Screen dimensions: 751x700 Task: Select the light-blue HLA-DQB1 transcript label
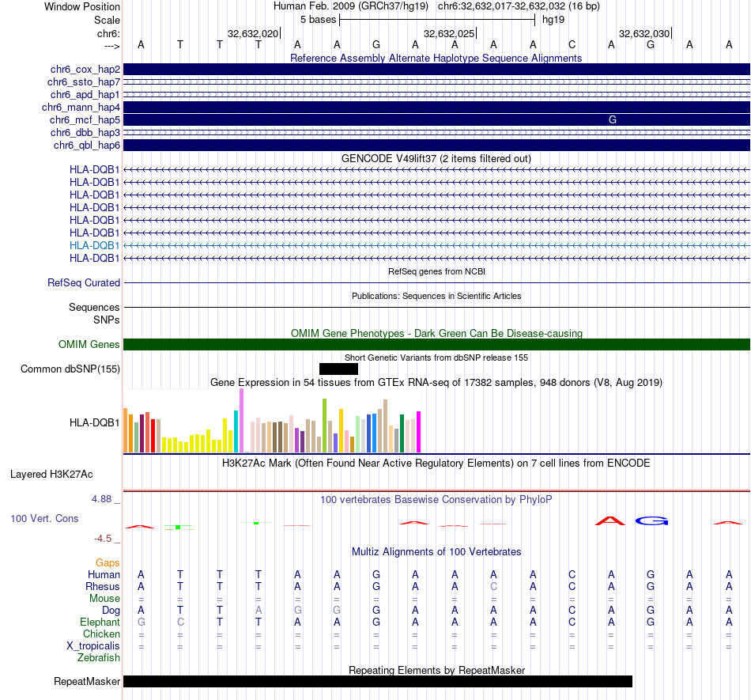[94, 245]
